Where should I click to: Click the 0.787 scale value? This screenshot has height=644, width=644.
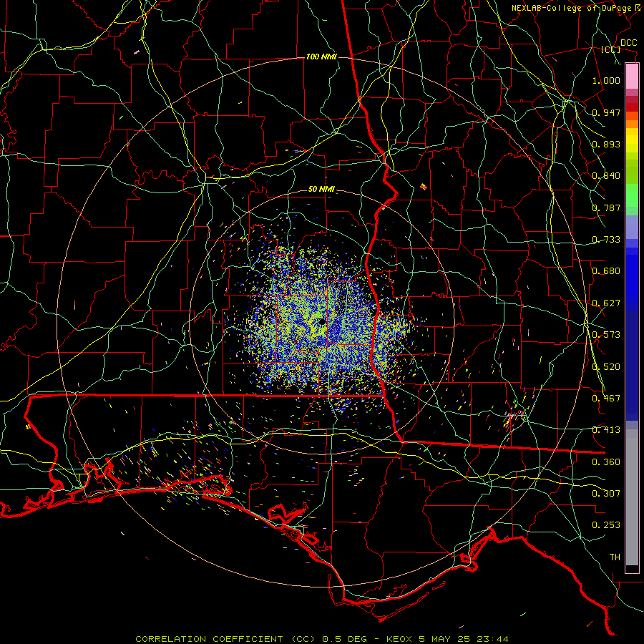606,208
